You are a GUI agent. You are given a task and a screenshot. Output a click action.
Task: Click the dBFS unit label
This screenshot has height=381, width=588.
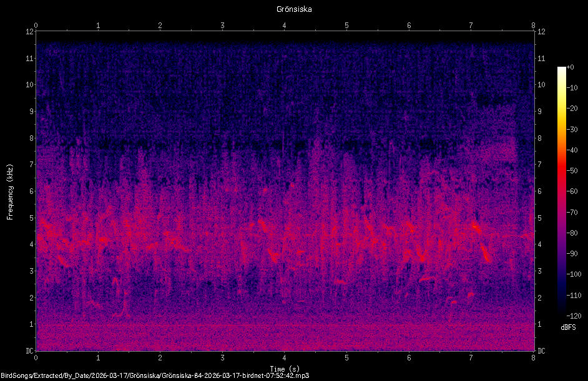(568, 327)
